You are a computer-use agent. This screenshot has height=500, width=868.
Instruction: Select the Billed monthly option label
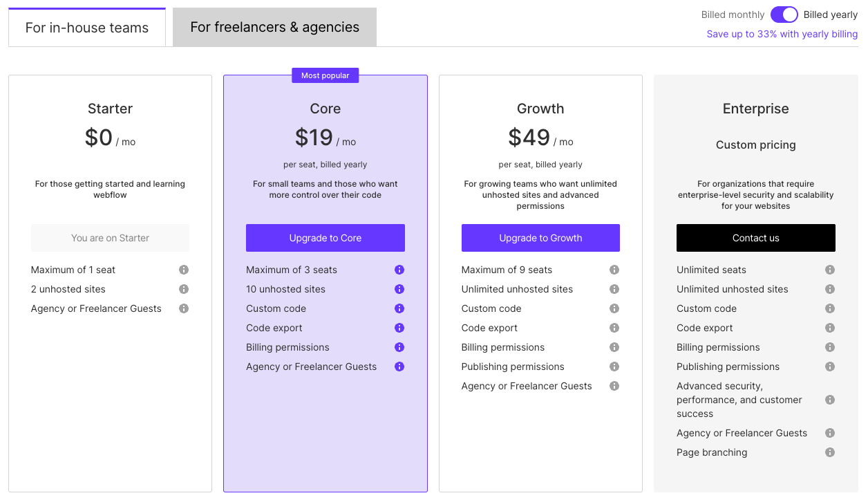pos(733,15)
